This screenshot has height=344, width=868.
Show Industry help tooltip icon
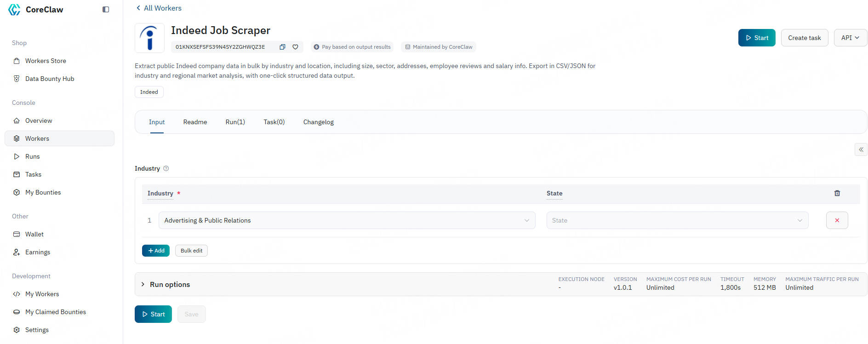[x=166, y=168]
